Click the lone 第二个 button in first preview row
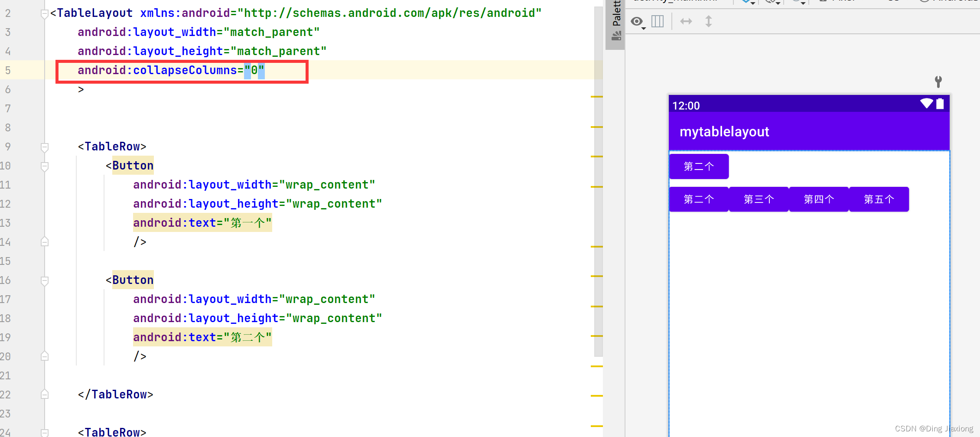 [x=699, y=166]
